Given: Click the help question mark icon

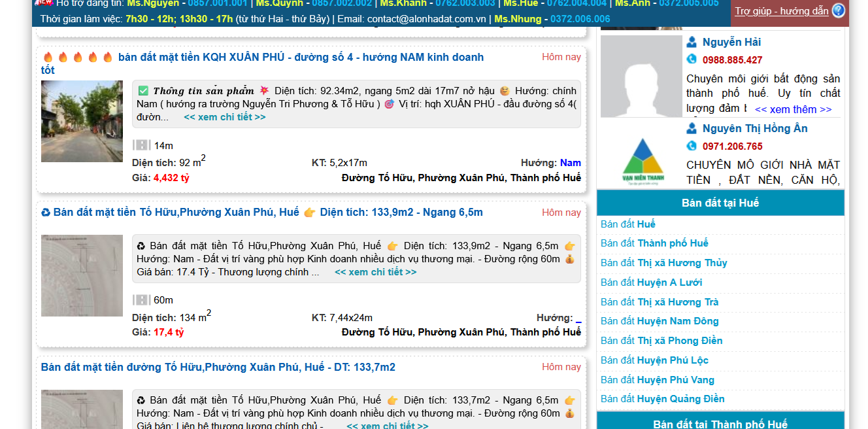Looking at the screenshot, I should pos(838,10).
